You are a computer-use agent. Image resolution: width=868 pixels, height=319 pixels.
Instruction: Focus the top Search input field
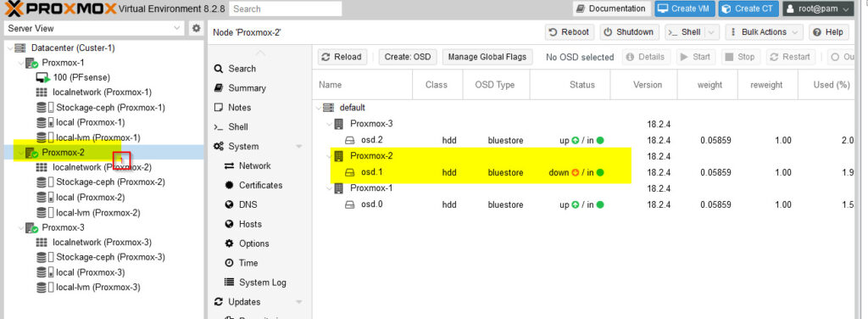click(x=286, y=8)
